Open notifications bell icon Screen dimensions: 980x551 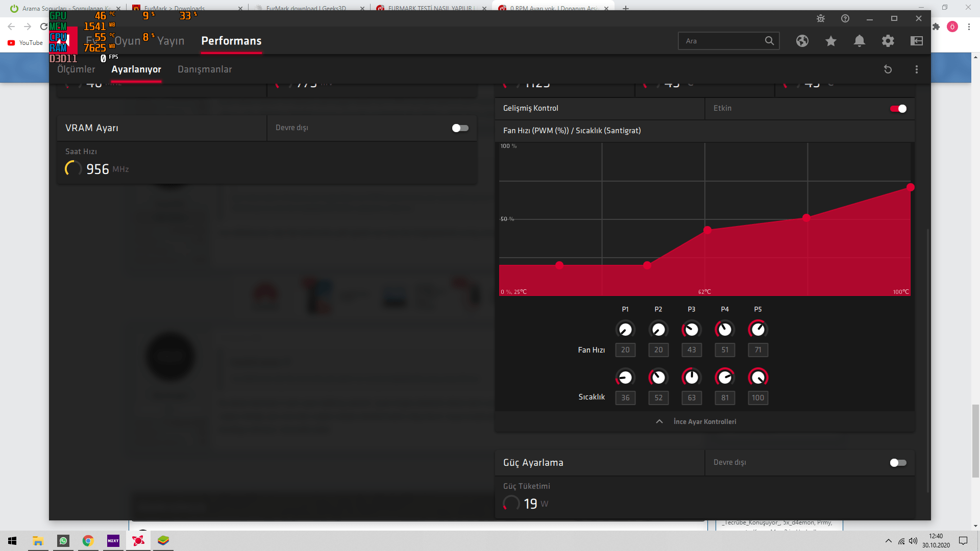(860, 41)
